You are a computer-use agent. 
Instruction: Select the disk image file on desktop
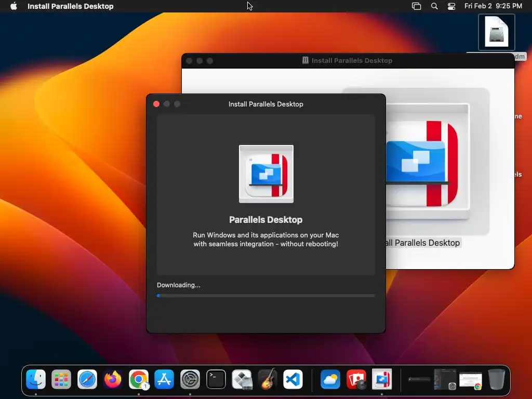click(x=496, y=32)
